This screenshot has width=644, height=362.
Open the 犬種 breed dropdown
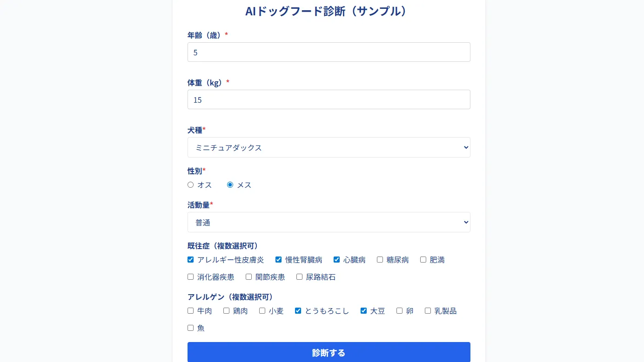329,147
